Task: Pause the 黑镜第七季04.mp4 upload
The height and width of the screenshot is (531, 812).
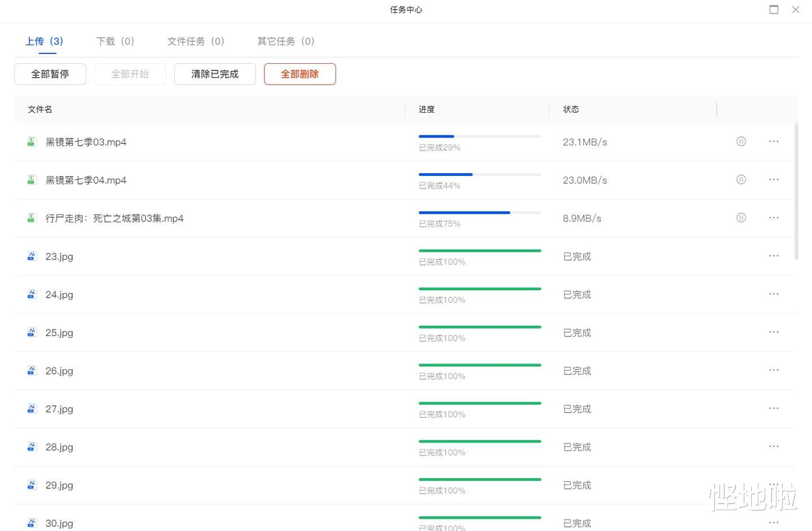Action: pos(741,180)
